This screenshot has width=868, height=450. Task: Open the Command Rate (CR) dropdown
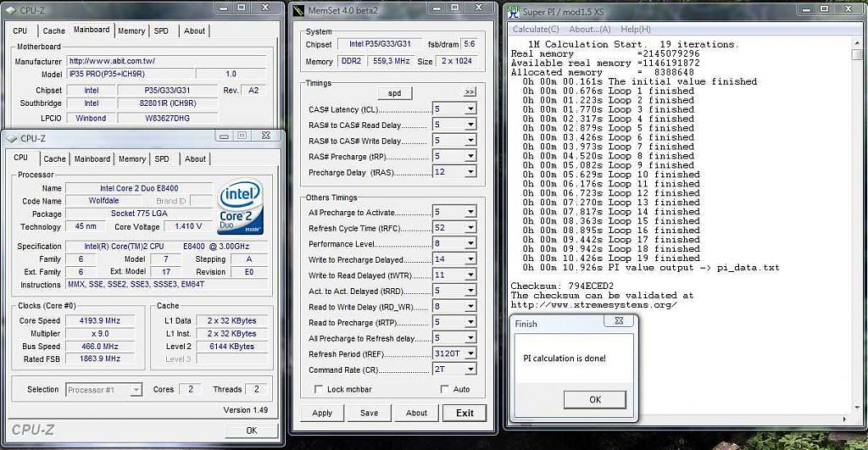470,369
